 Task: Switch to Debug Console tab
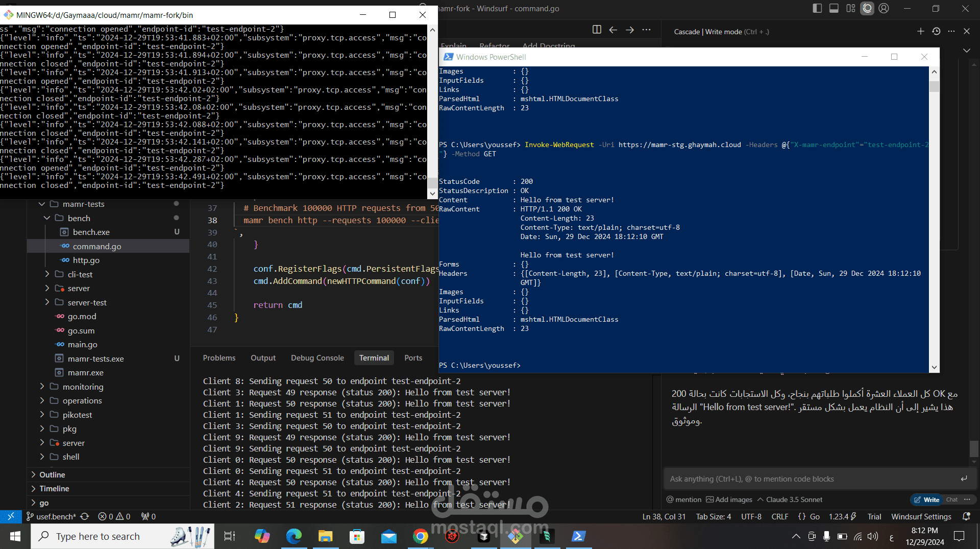pyautogui.click(x=317, y=357)
